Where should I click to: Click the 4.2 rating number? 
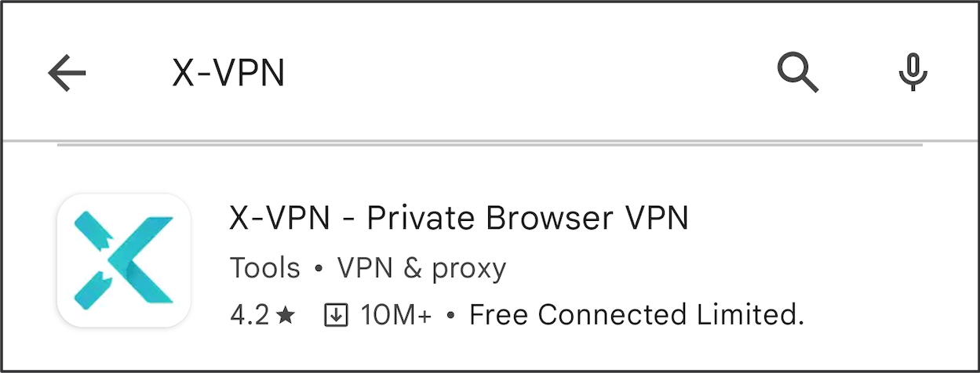click(250, 315)
